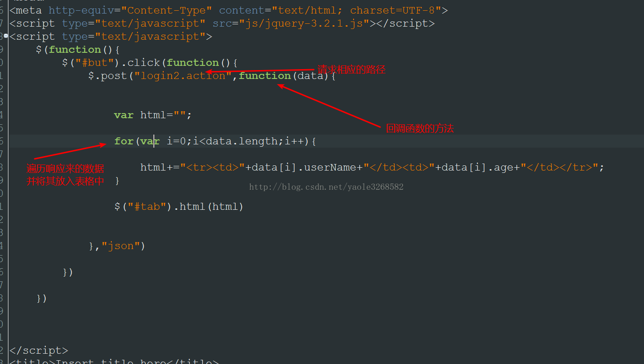Place cursor on the post method name
Viewport: 644px width, 364px height.
click(114, 76)
